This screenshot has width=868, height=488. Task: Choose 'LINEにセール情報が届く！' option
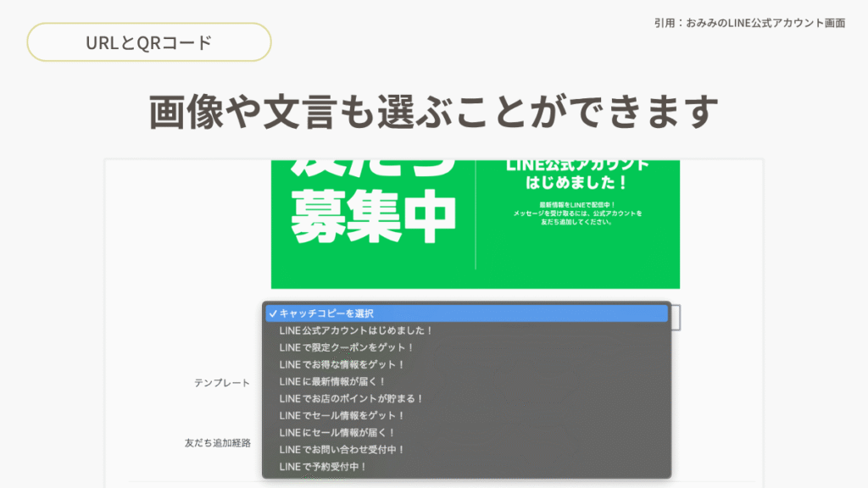(337, 432)
